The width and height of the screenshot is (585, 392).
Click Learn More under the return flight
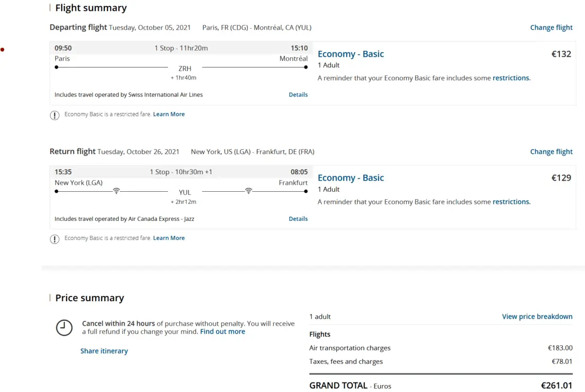169,238
